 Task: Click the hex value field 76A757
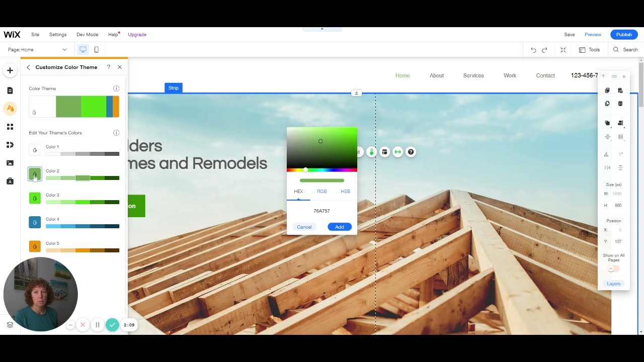coord(322,211)
